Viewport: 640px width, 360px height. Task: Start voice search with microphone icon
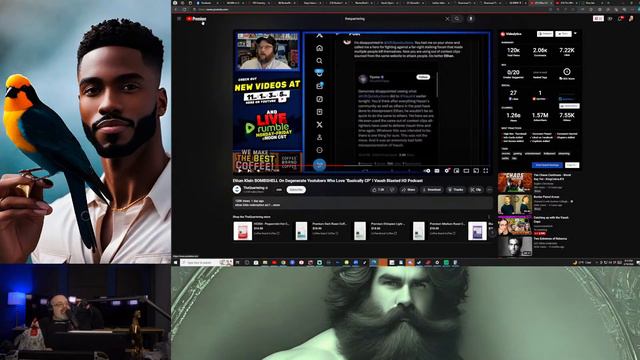(x=471, y=19)
